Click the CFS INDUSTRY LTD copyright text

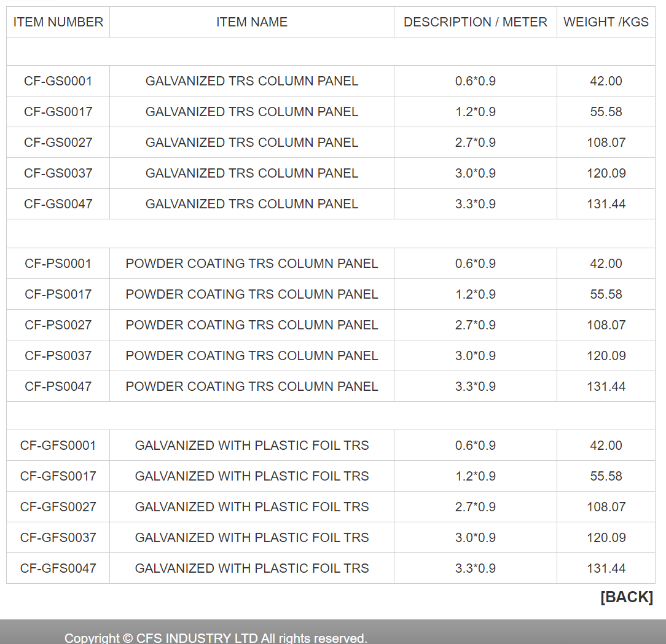pos(216,638)
